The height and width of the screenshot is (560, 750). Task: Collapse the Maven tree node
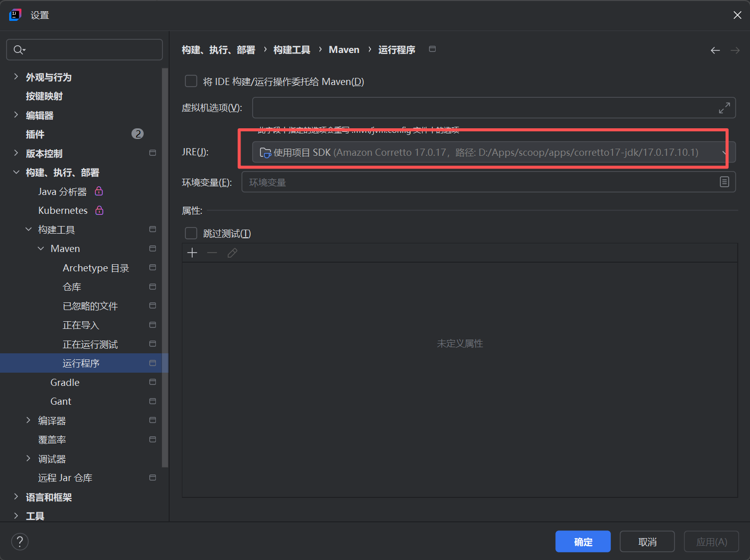(x=41, y=248)
